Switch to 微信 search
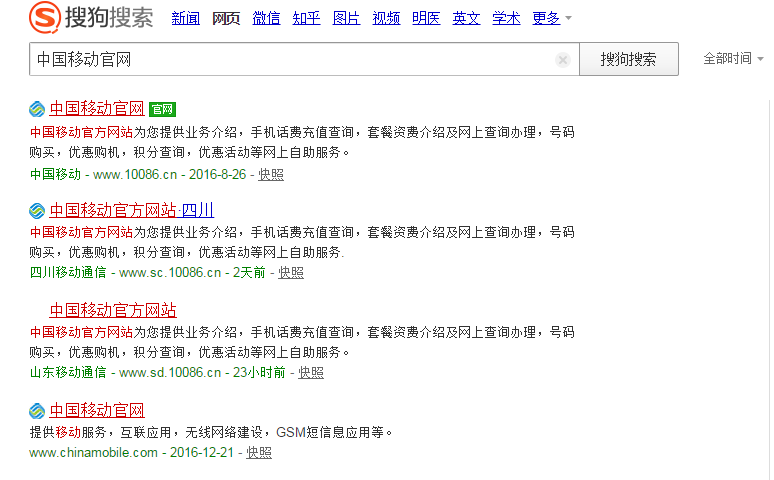The image size is (774, 480). [x=266, y=18]
